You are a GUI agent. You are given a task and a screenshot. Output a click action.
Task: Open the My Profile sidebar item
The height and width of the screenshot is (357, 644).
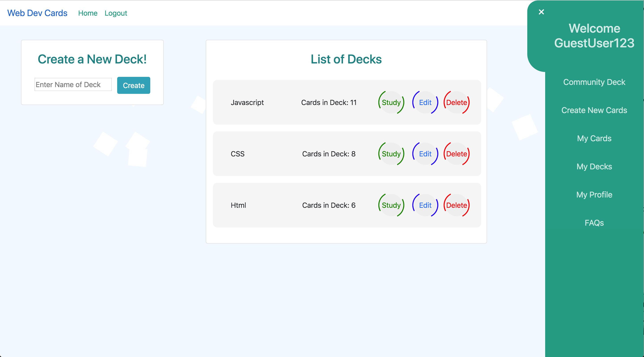[594, 195]
